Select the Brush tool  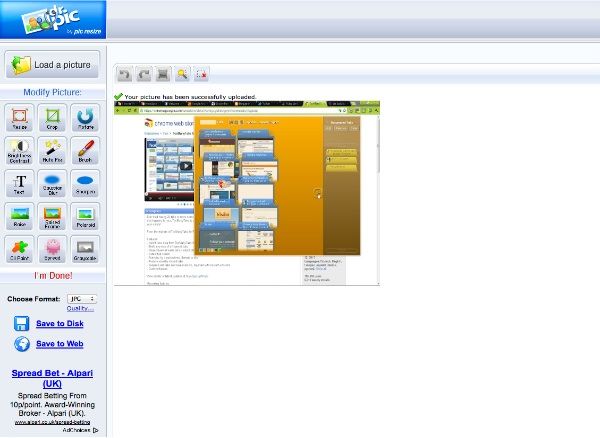point(84,151)
